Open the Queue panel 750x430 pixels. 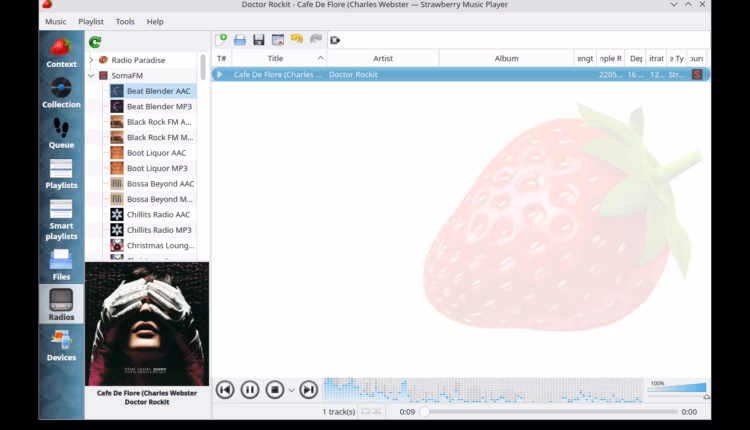[x=61, y=133]
